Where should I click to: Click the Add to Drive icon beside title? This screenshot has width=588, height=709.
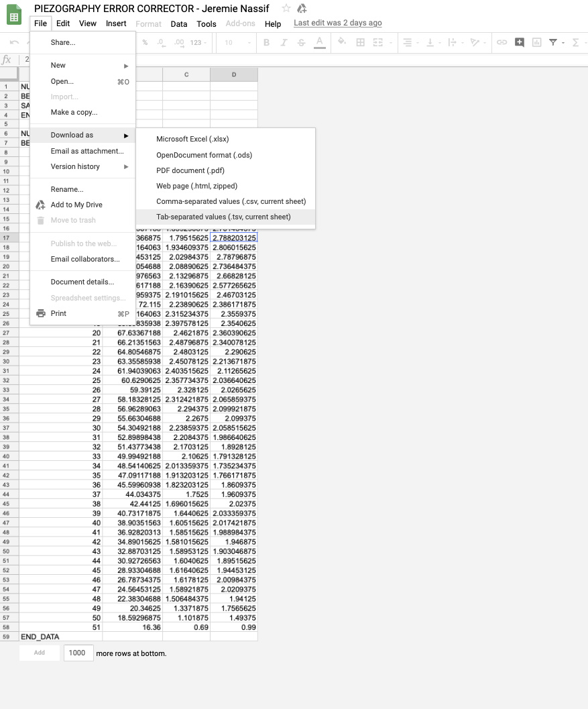pos(302,9)
